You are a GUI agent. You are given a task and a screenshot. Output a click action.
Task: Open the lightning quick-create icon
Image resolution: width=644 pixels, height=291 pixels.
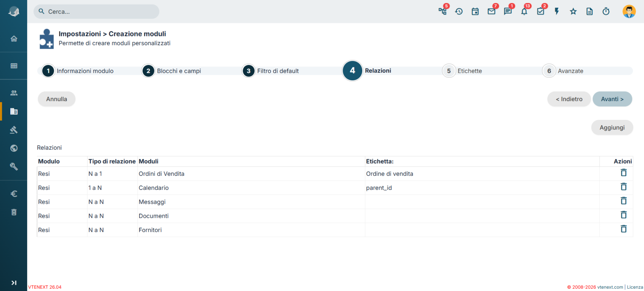coord(557,11)
